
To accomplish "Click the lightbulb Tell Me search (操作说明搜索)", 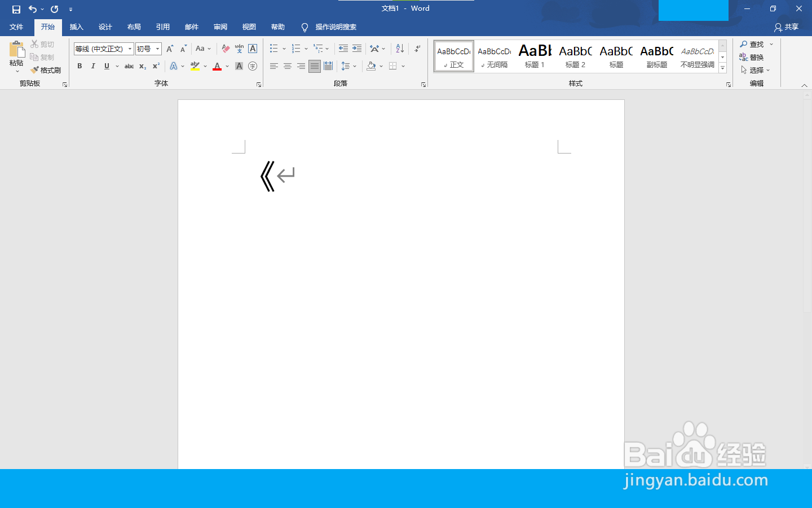I will pos(328,27).
